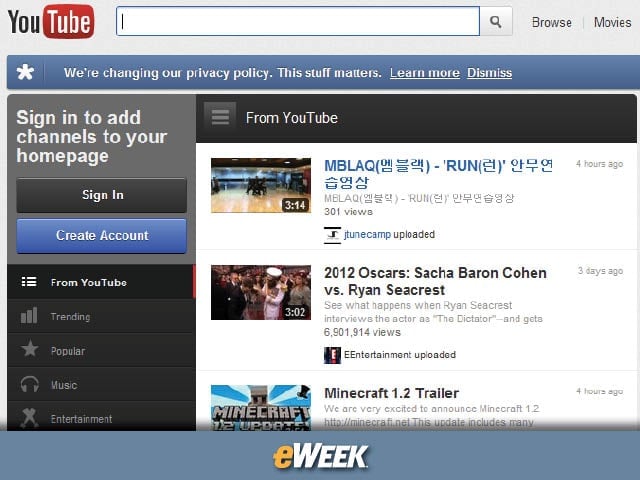Open the Minecraft 1.2 update thumbnail
This screenshot has height=480, width=640.
coord(261,408)
